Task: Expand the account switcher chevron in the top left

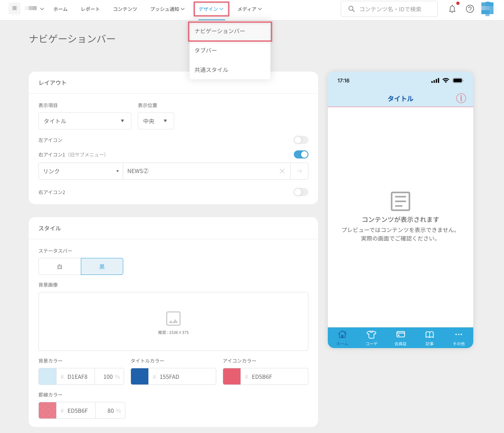Action: point(42,9)
